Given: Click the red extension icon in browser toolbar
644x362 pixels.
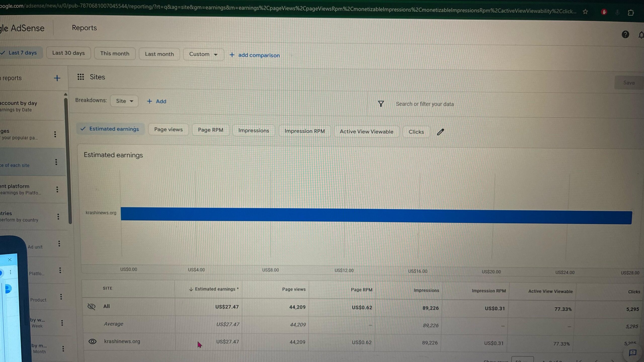Looking at the screenshot, I should (x=604, y=12).
